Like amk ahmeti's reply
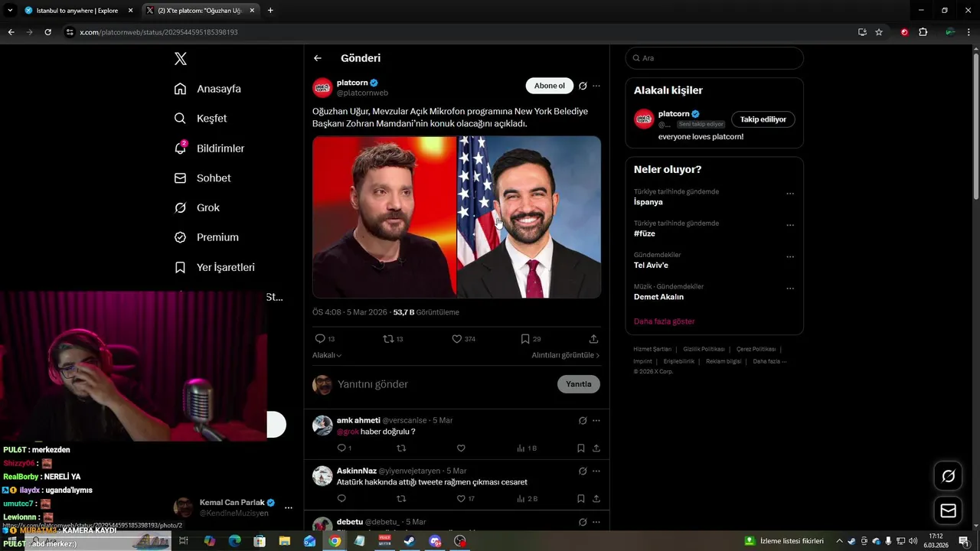Viewport: 980px width, 551px height. point(461,448)
